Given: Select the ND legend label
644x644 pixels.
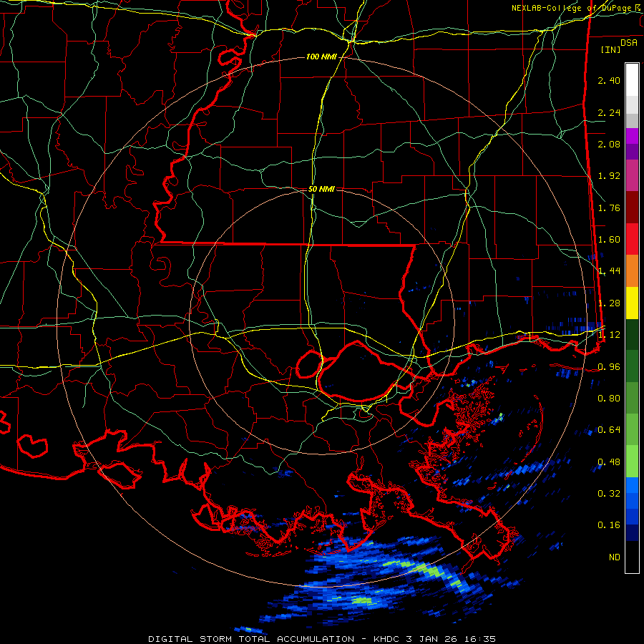Looking at the screenshot, I should point(615,557).
